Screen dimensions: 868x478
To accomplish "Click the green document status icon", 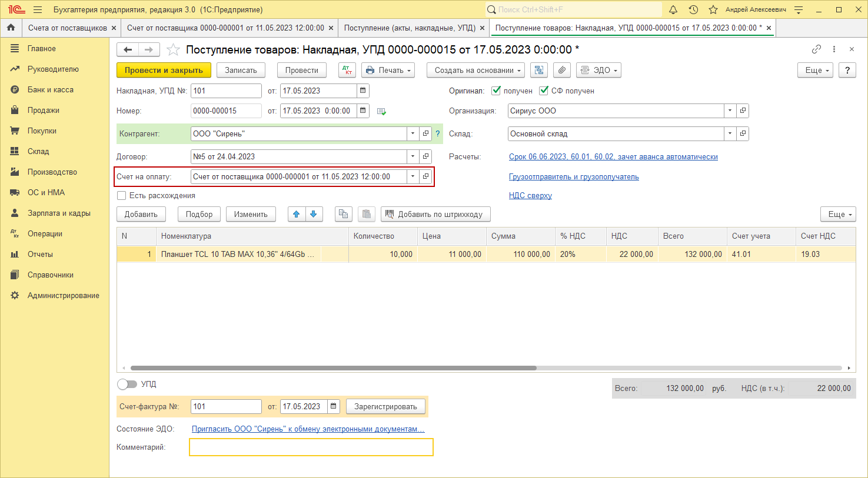I will 381,111.
